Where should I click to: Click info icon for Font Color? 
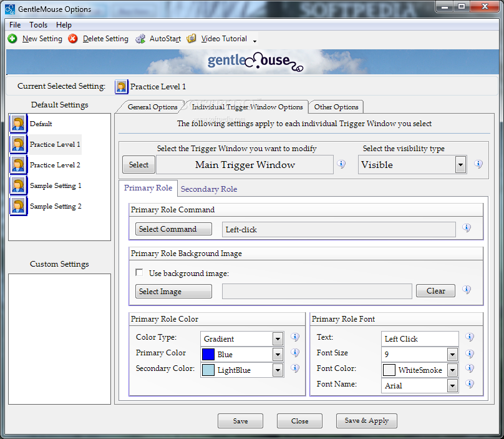click(x=470, y=368)
